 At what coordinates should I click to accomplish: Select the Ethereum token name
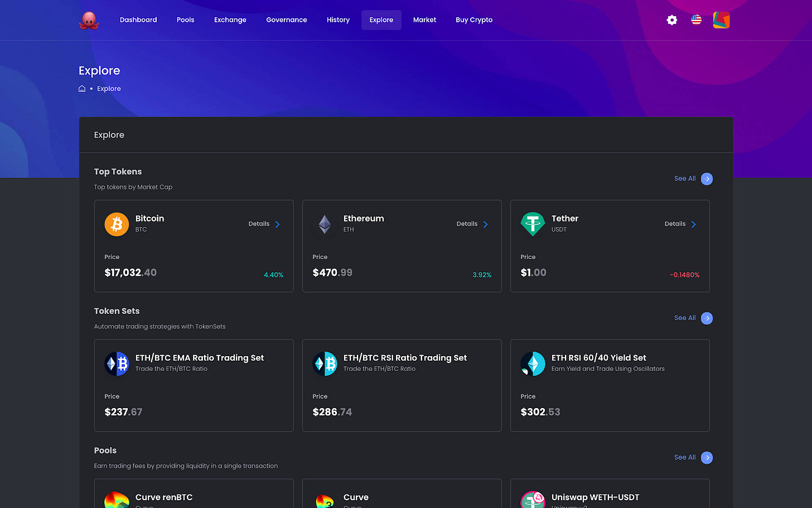[x=364, y=219]
